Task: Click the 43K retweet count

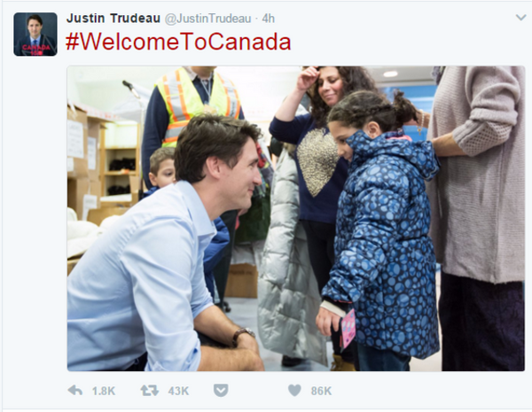Action: (177, 390)
